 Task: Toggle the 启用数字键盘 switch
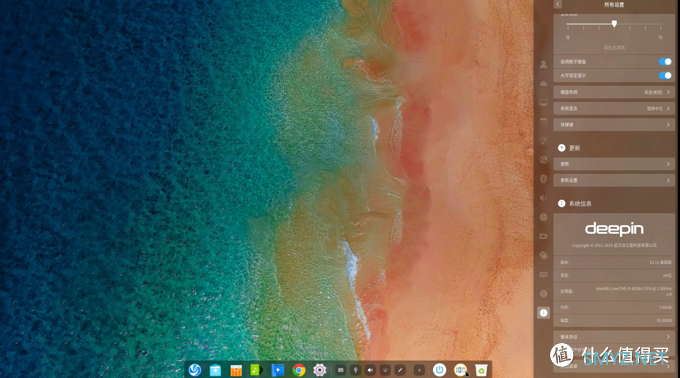pos(665,62)
